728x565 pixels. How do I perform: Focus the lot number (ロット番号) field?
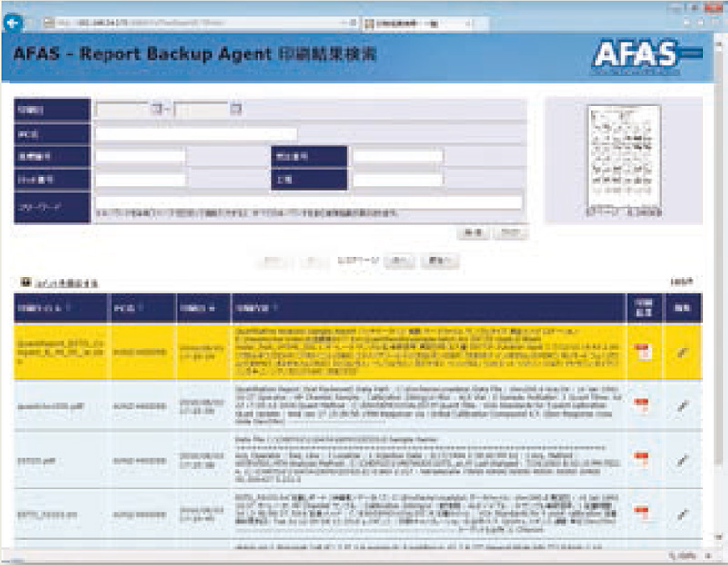tap(140, 179)
